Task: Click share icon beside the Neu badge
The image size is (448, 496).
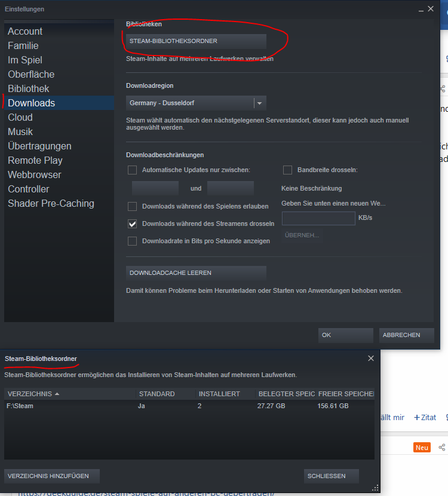Action: [442, 447]
